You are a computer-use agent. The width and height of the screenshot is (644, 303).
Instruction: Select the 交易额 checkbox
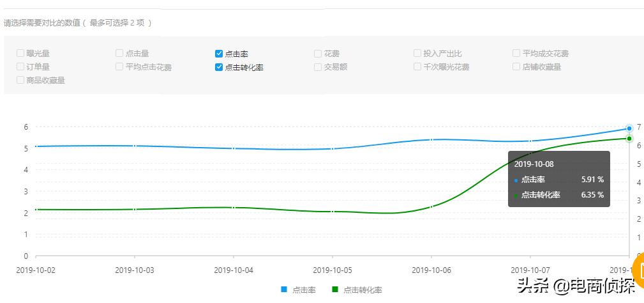pos(318,66)
